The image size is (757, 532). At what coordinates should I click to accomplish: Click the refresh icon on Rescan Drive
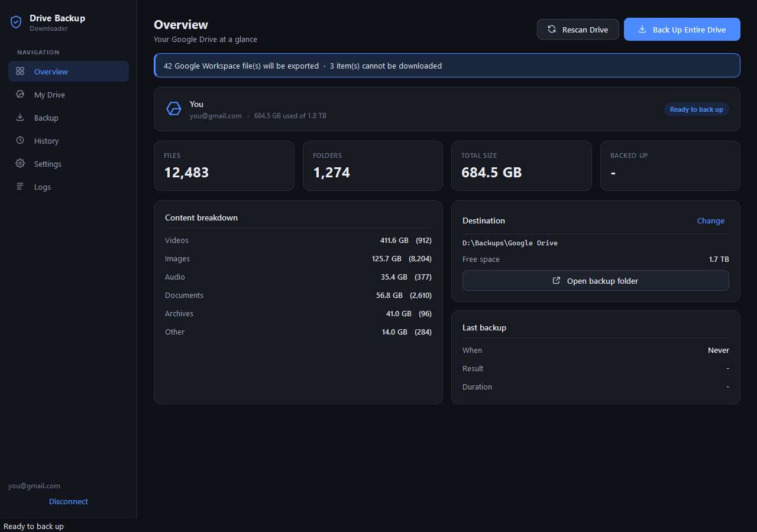[x=552, y=29]
